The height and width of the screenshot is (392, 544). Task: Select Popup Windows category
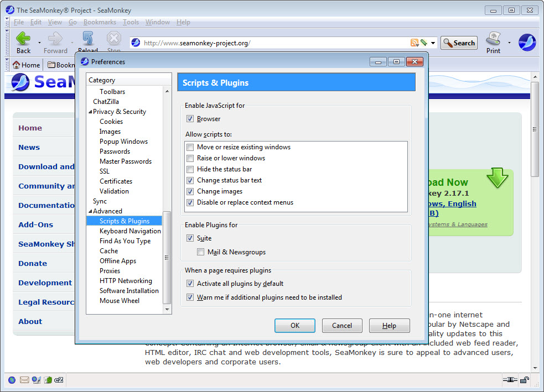point(123,142)
